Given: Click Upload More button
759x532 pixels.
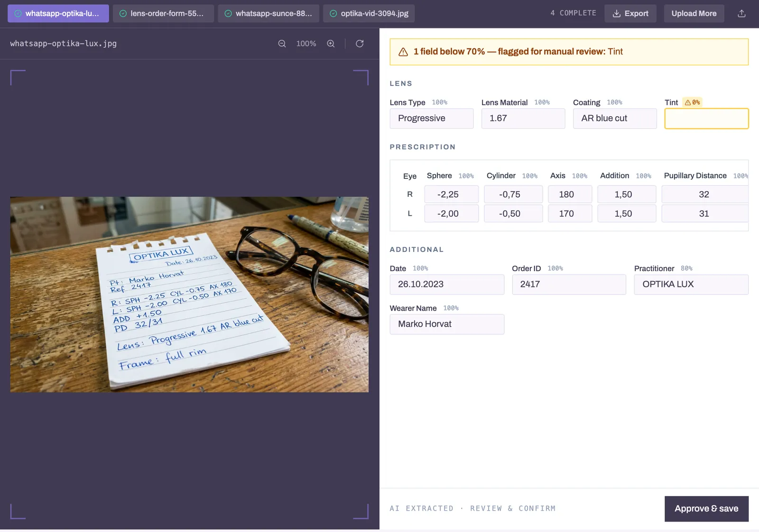Looking at the screenshot, I should click(694, 14).
